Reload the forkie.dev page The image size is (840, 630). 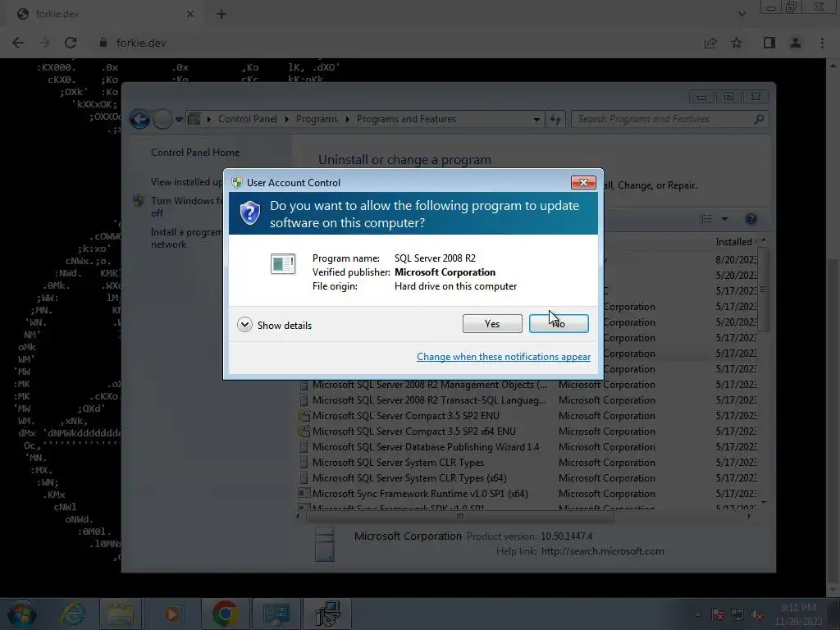pyautogui.click(x=71, y=43)
